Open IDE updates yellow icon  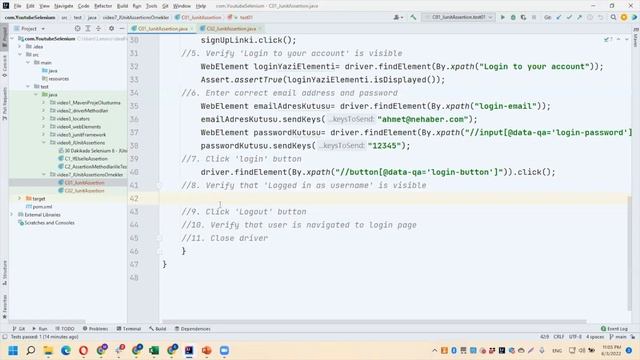click(x=624, y=18)
